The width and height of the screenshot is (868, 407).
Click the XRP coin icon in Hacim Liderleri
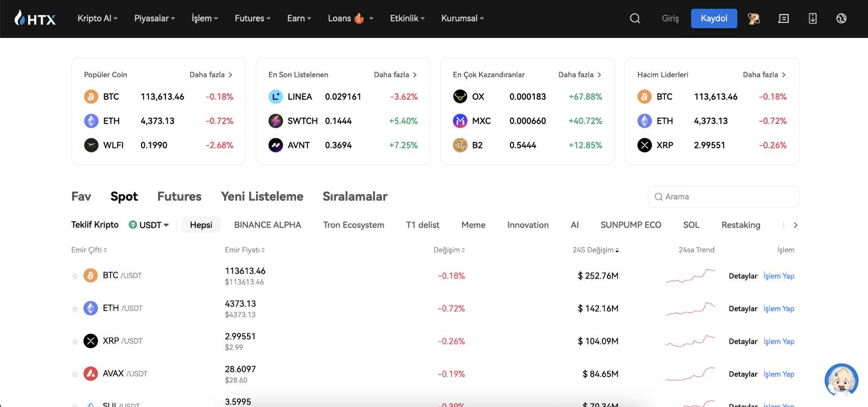coord(644,145)
